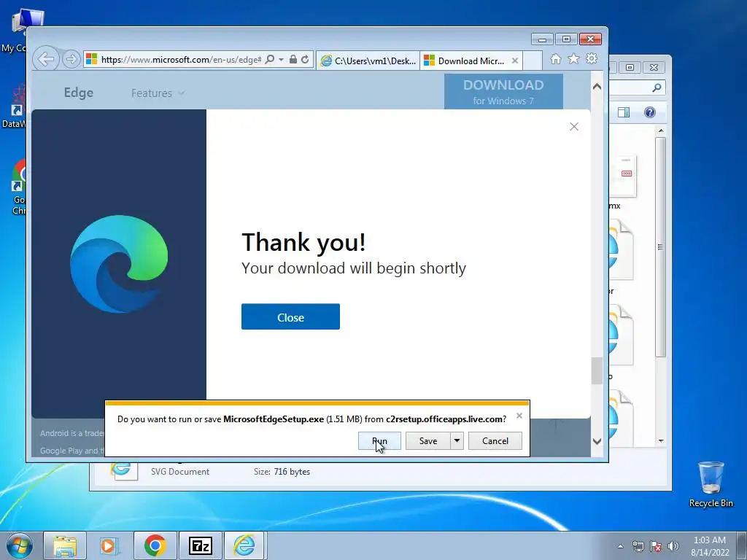The image size is (747, 560).
Task: Open Action Center flag tray icon
Action: coord(656,546)
